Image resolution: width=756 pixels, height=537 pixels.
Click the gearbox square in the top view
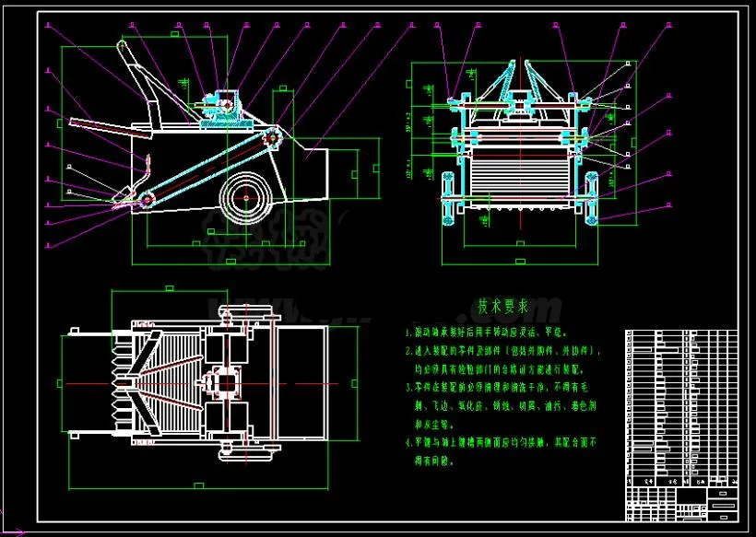226,384
